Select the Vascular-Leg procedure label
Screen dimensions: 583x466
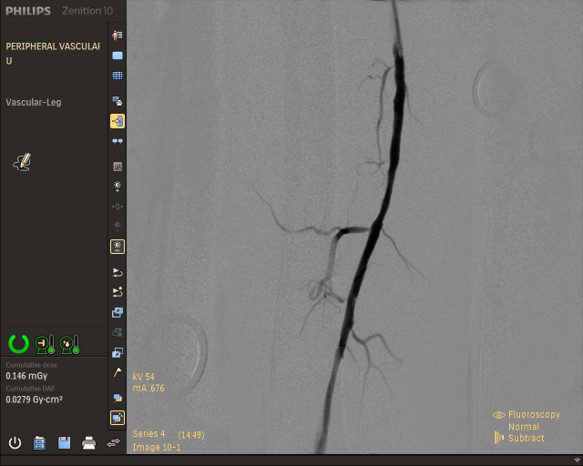pos(33,102)
